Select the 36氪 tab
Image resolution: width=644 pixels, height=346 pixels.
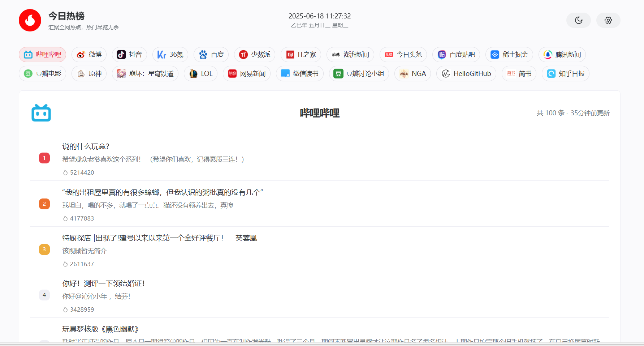170,55
